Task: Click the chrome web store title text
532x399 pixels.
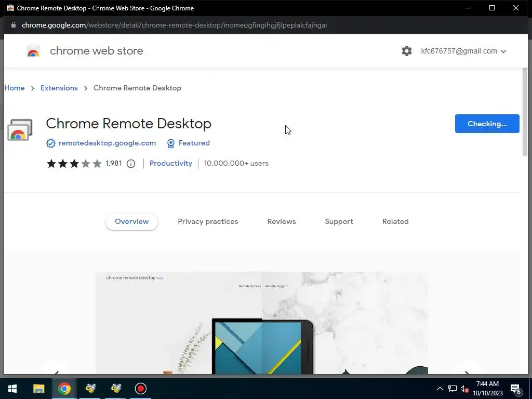Action: click(96, 51)
